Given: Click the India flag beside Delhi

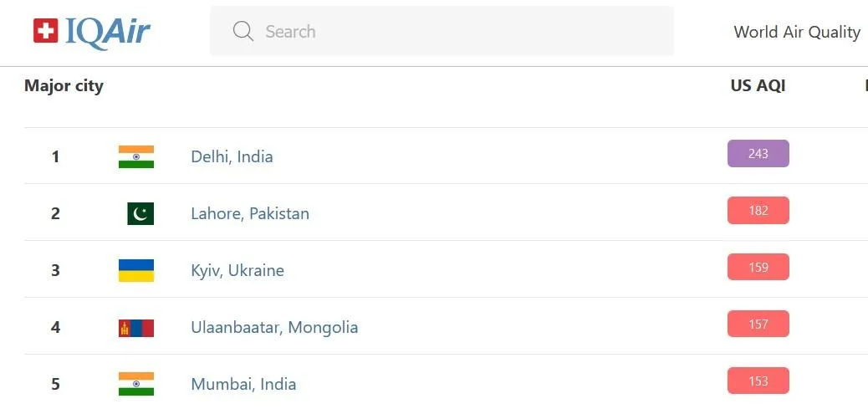Looking at the screenshot, I should pos(136,157).
